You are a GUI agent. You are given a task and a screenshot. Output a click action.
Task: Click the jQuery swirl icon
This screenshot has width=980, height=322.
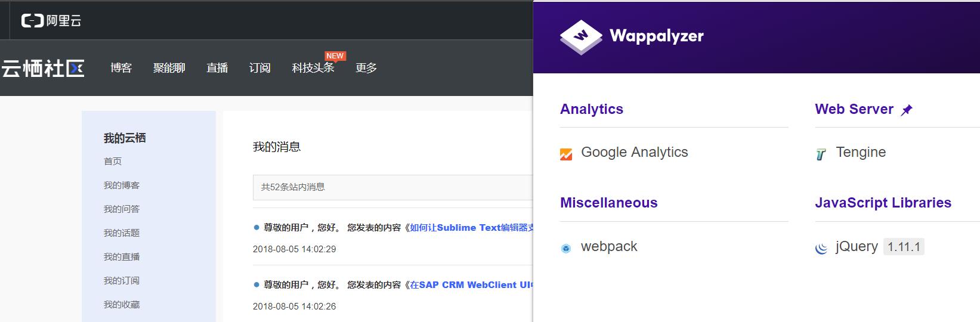click(821, 248)
